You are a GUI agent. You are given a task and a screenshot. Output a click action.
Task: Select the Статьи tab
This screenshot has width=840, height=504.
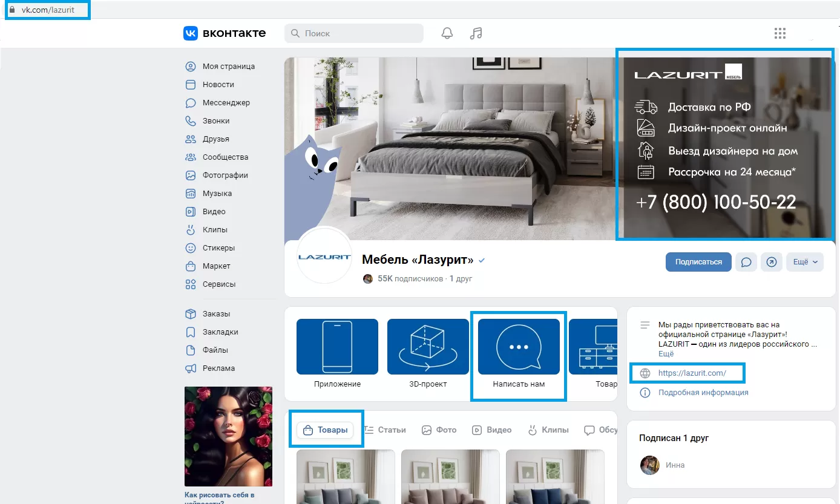click(385, 430)
